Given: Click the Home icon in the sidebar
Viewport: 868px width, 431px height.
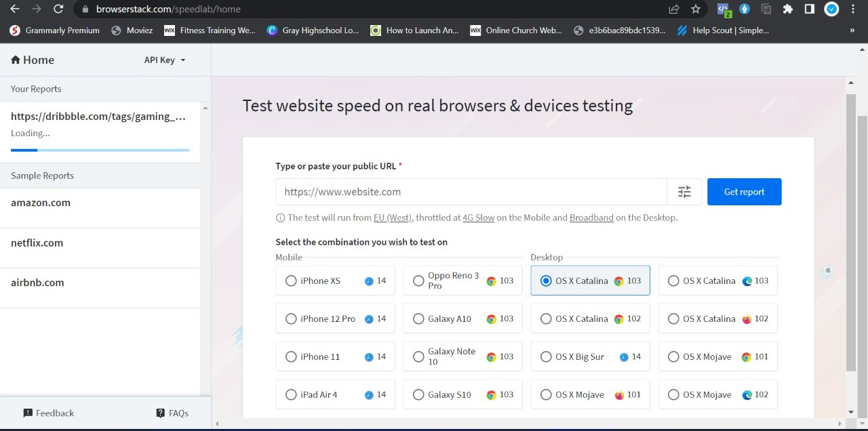Looking at the screenshot, I should pyautogui.click(x=15, y=60).
